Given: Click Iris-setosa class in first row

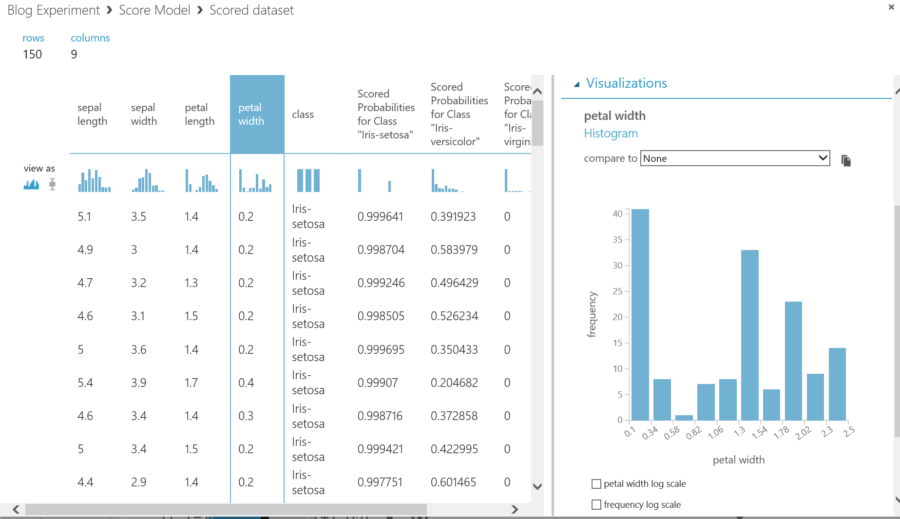Looking at the screenshot, I should tap(308, 216).
